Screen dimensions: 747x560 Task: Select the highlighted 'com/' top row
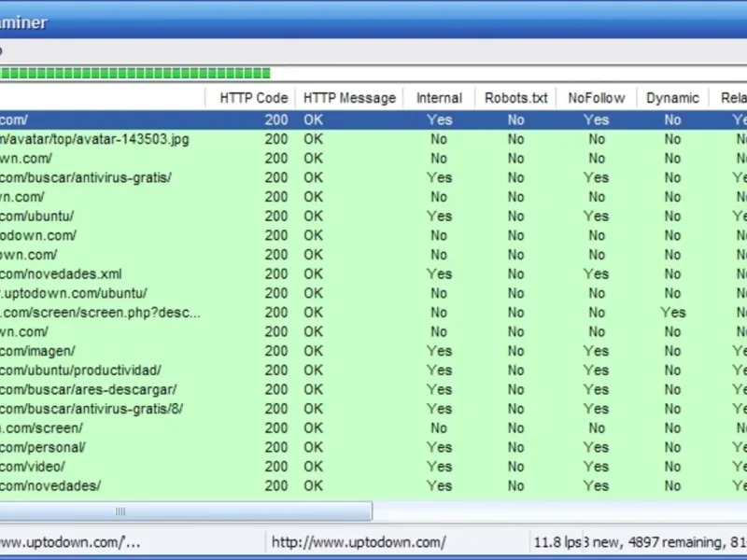pyautogui.click(x=373, y=120)
